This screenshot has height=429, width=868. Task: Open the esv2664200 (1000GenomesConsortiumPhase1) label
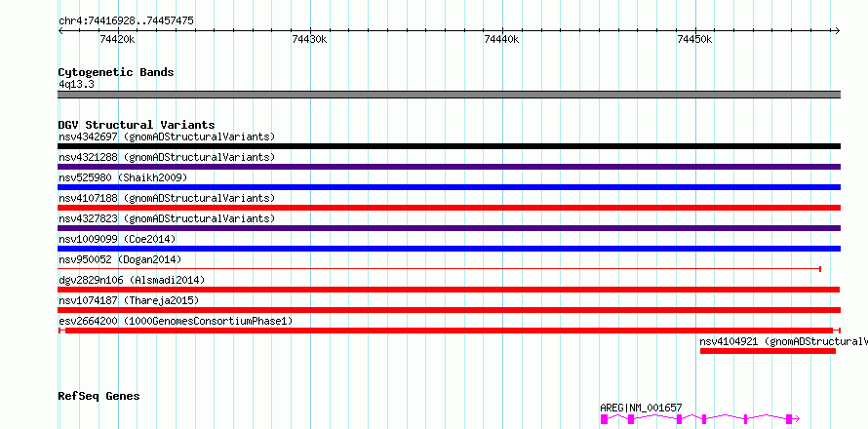coord(176,321)
